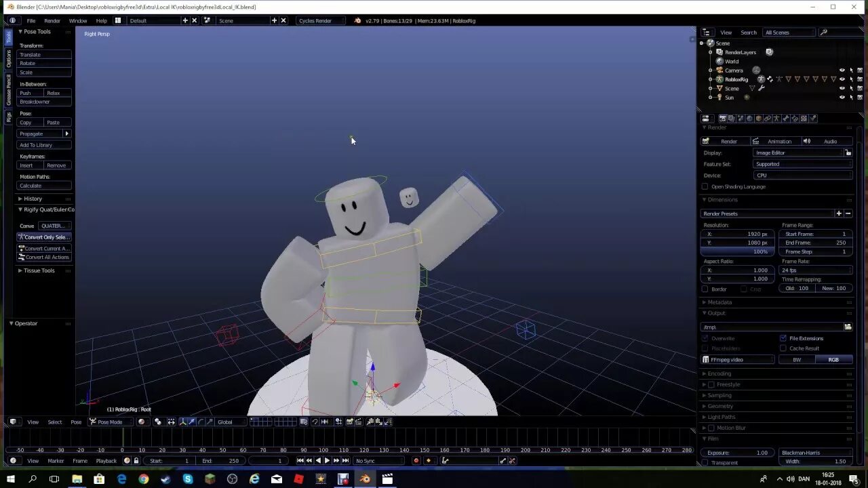This screenshot has width=868, height=488.
Task: Adjust the resolution percentage 100% slider
Action: click(x=737, y=251)
